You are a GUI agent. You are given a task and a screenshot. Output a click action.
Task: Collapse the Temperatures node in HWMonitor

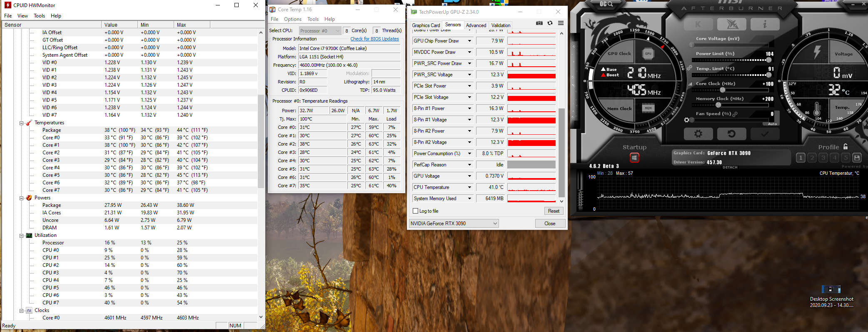(x=21, y=123)
